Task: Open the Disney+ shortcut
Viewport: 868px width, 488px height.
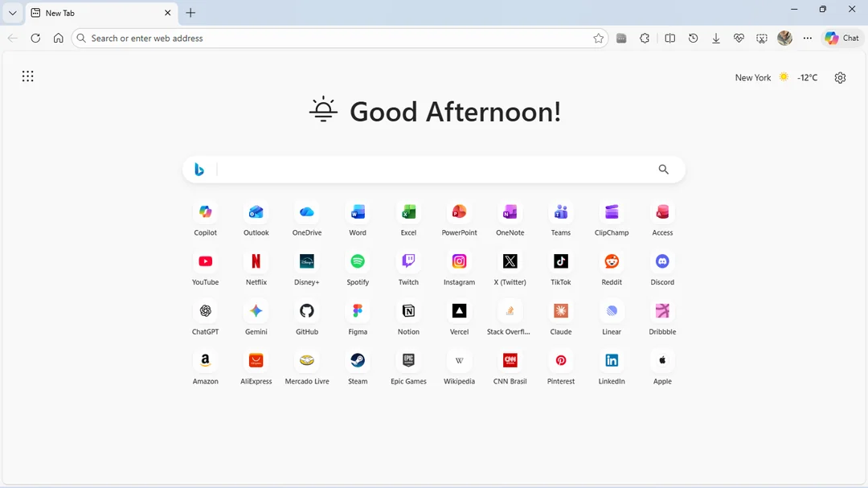Action: pos(307,269)
